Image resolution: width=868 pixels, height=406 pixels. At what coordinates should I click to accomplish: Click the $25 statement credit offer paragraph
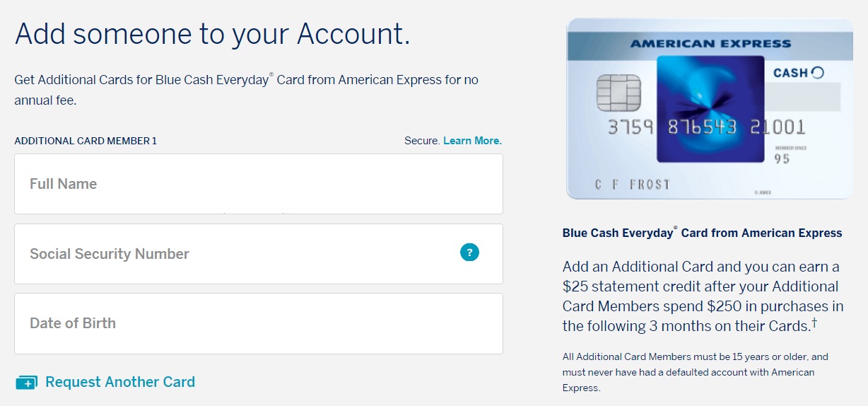(703, 296)
